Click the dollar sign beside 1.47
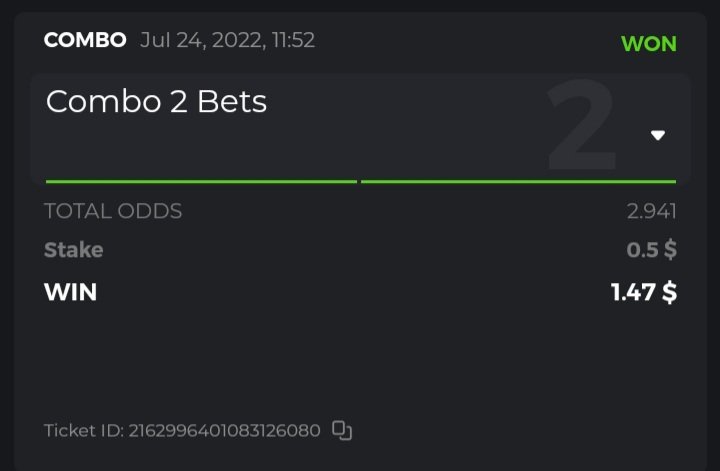 (669, 292)
